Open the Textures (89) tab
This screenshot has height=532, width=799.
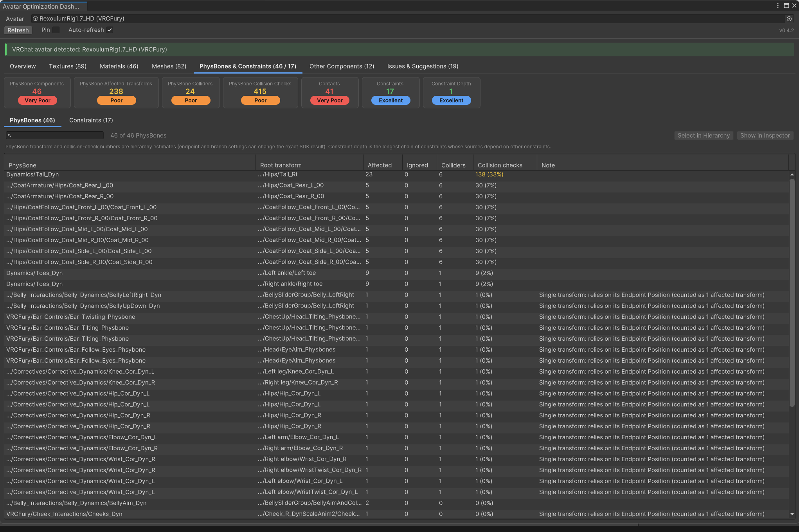(x=68, y=66)
